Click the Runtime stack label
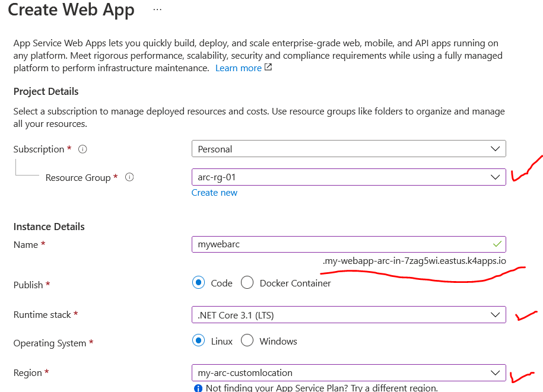This screenshot has height=392, width=543. (42, 314)
